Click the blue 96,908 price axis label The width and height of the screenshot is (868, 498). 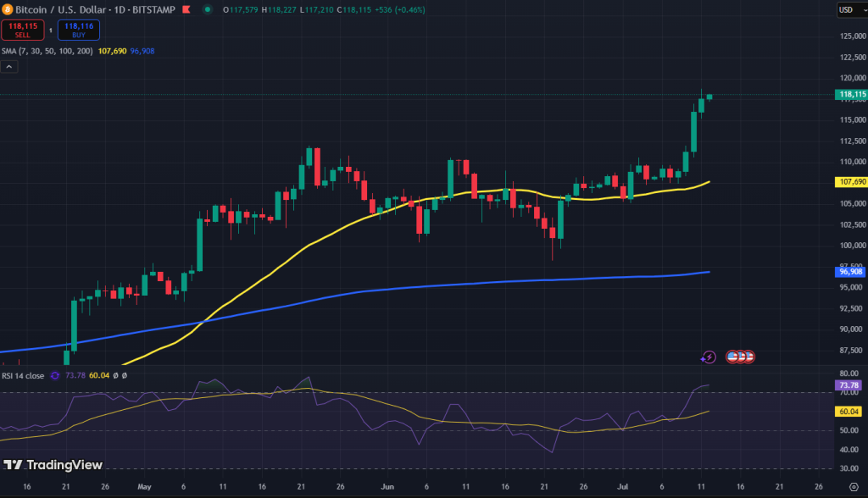pos(849,272)
